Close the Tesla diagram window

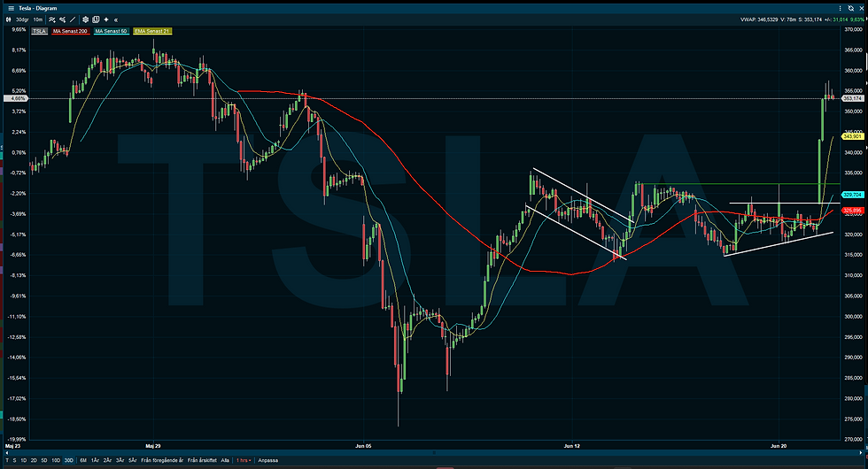pyautogui.click(x=861, y=8)
